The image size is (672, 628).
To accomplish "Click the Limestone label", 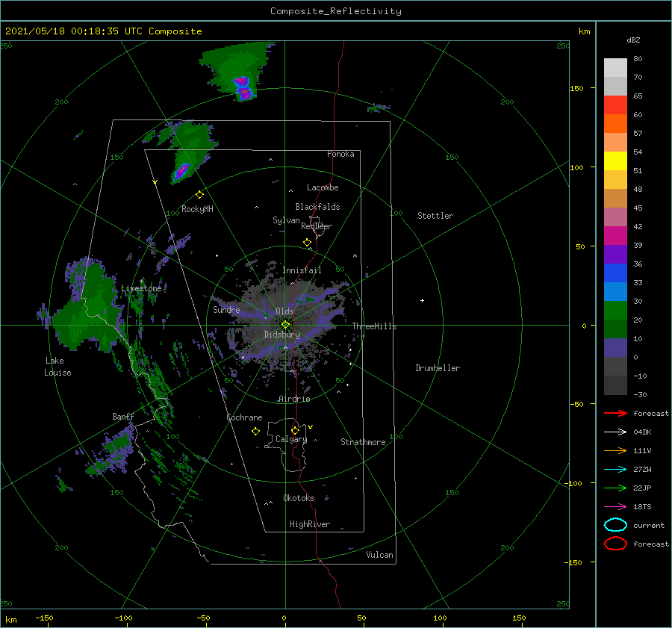I will click(141, 288).
